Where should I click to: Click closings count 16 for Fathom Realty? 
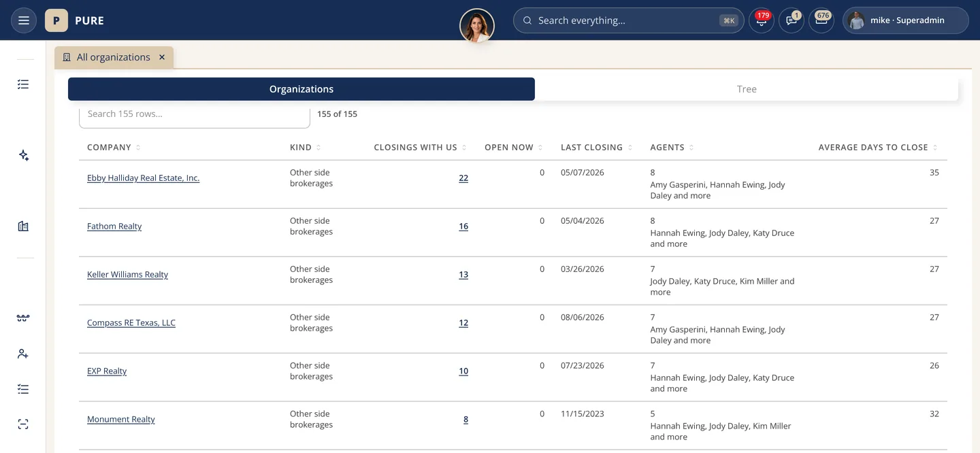click(463, 227)
